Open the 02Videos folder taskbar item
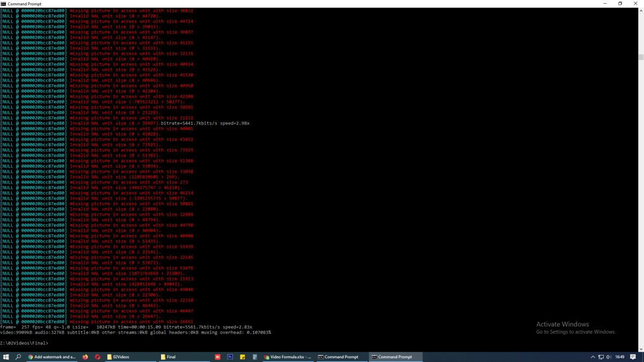The image size is (644, 362). click(x=130, y=357)
